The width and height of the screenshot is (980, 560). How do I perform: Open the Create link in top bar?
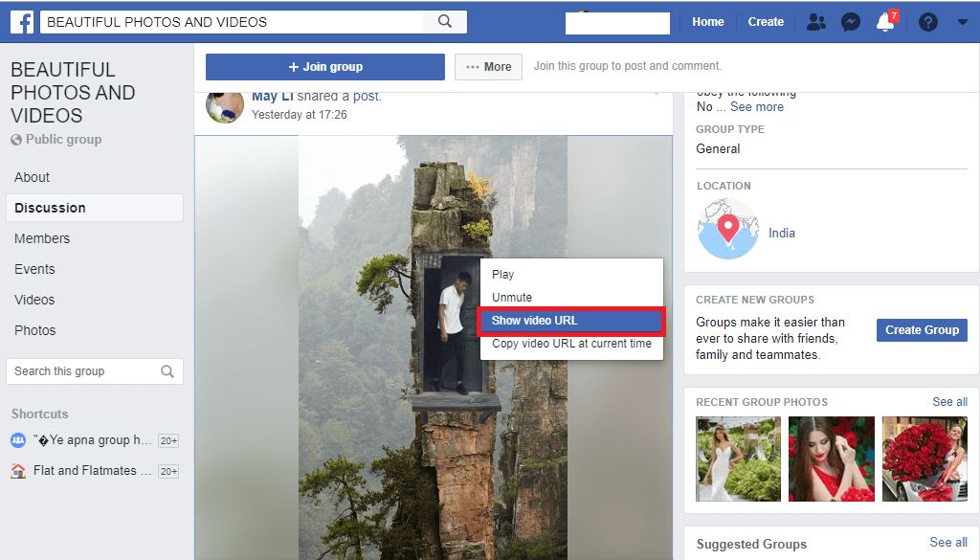[x=766, y=22]
